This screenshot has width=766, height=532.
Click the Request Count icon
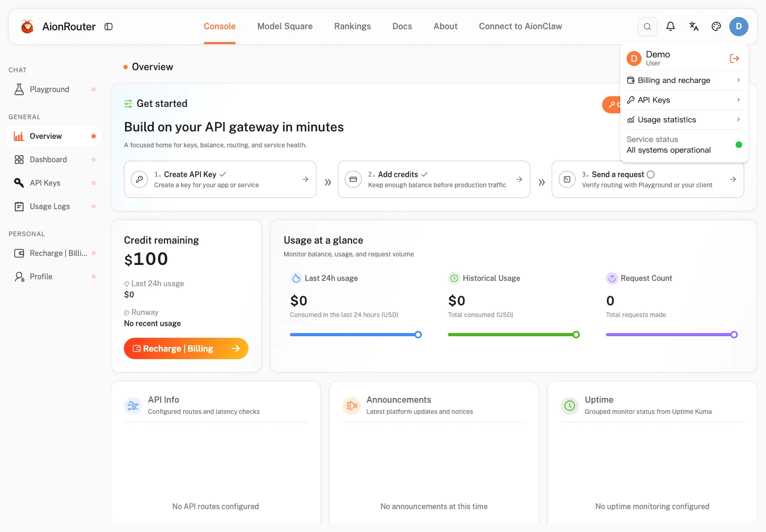coord(612,278)
